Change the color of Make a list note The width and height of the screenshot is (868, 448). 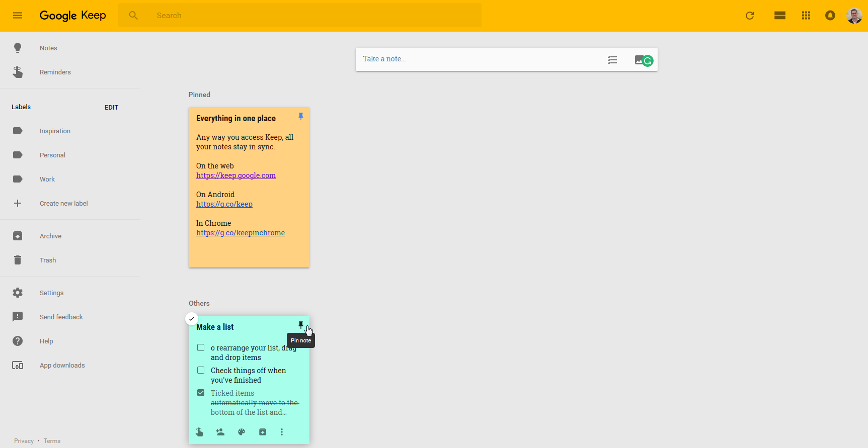pos(242,432)
